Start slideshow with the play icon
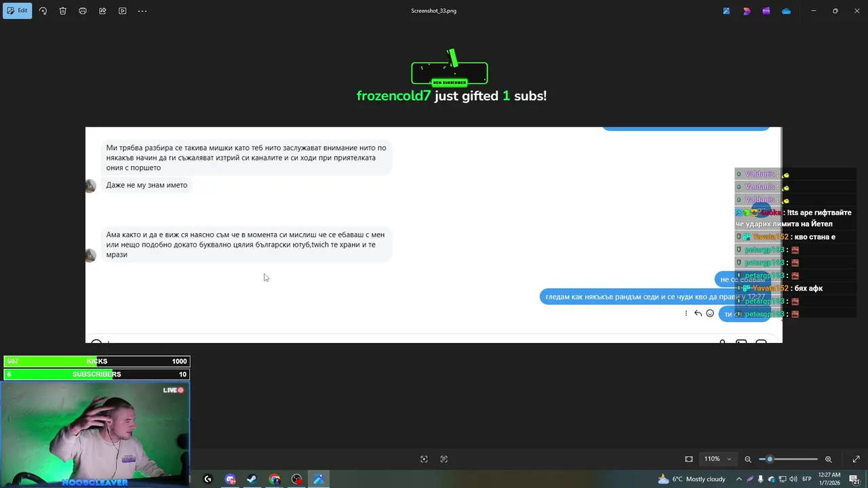The image size is (868, 488). tap(123, 11)
